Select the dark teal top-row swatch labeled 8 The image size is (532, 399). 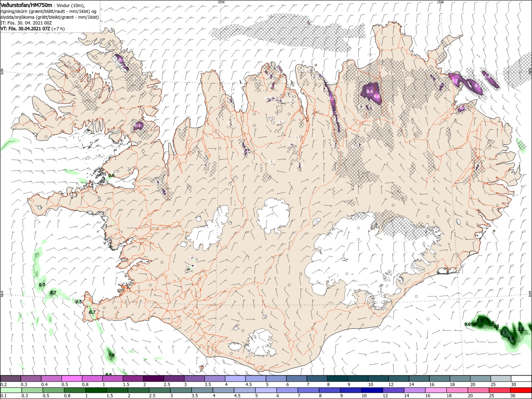pyautogui.click(x=337, y=379)
